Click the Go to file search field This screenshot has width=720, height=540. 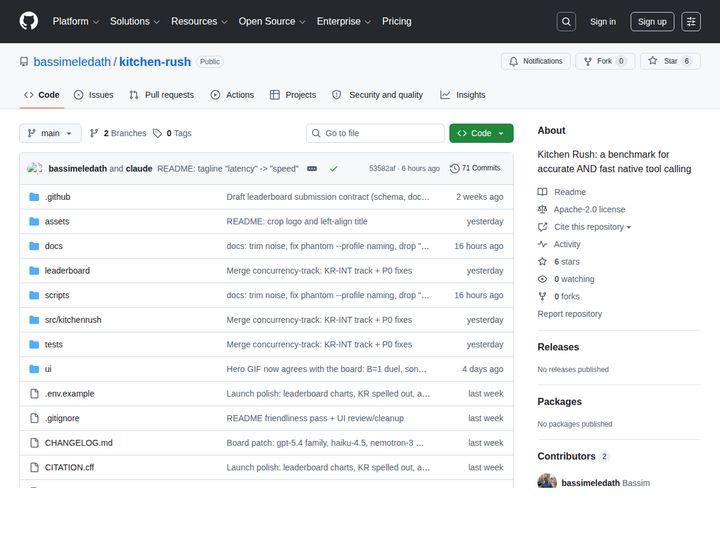click(375, 133)
